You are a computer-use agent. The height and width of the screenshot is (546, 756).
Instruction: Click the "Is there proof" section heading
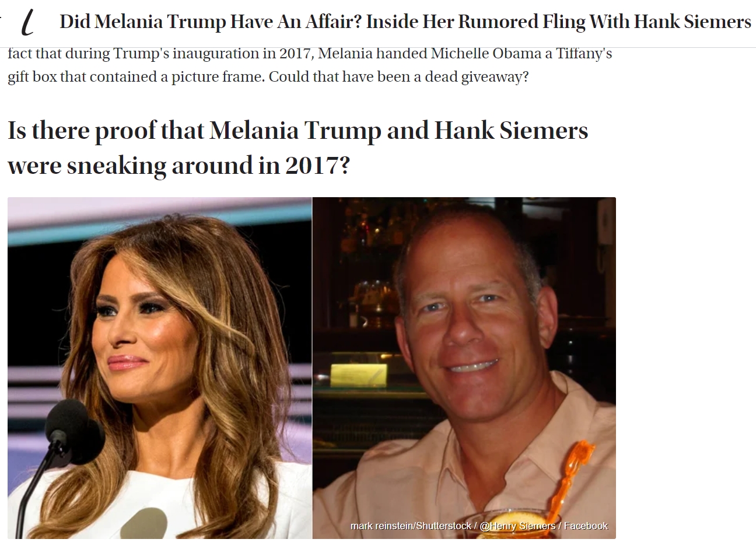(297, 148)
